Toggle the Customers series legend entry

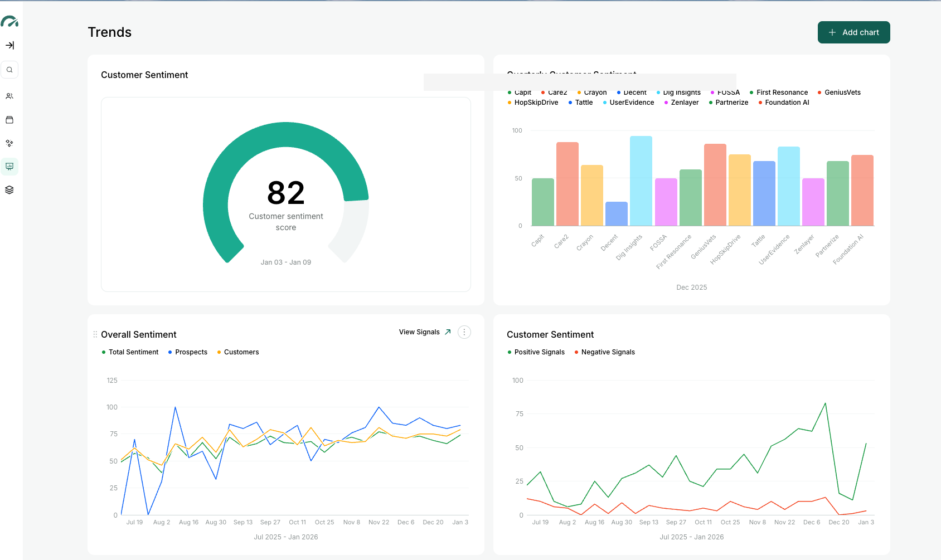[x=237, y=352]
